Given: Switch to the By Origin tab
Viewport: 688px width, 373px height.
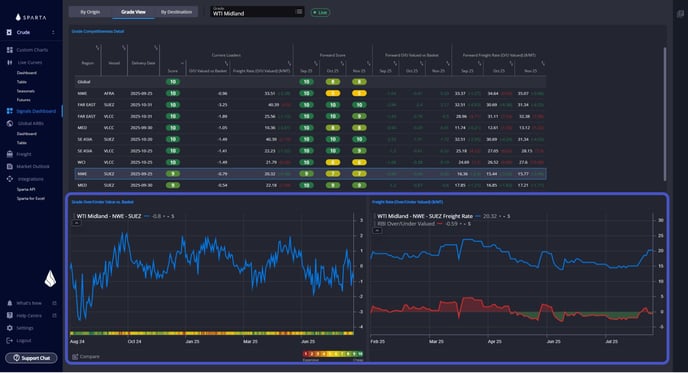Looking at the screenshot, I should click(x=90, y=12).
